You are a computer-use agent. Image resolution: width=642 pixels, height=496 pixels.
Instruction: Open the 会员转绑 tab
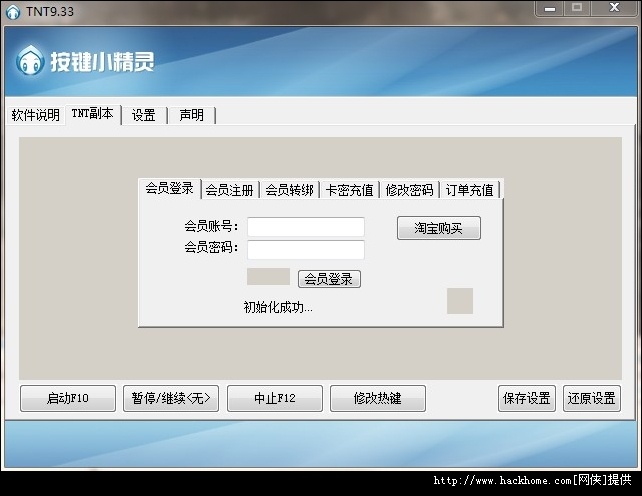click(289, 190)
